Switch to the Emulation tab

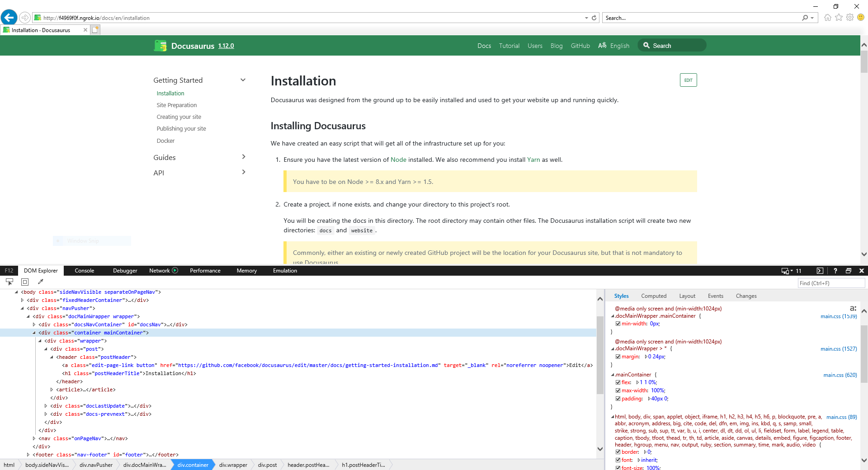point(285,271)
